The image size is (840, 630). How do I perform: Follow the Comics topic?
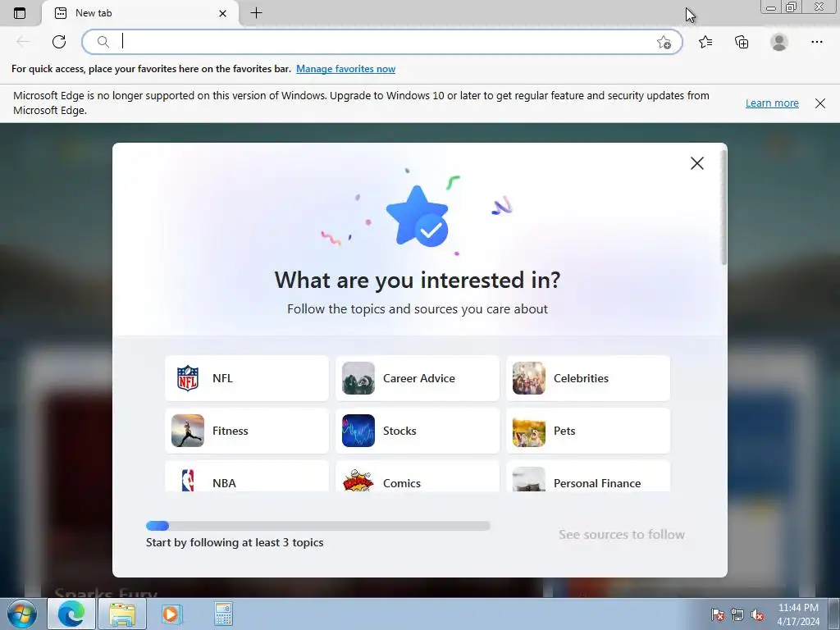[418, 477]
